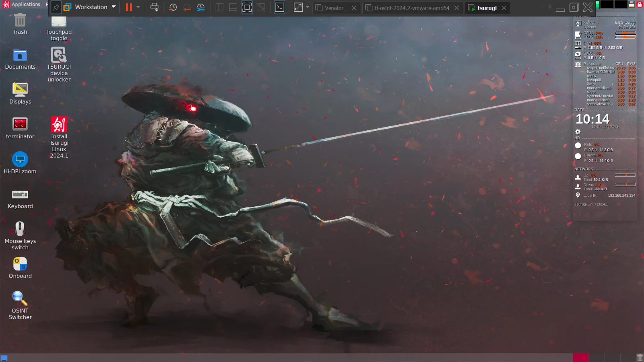This screenshot has width=644, height=362.
Task: Expand the stretch display options arrow
Action: pos(308,7)
